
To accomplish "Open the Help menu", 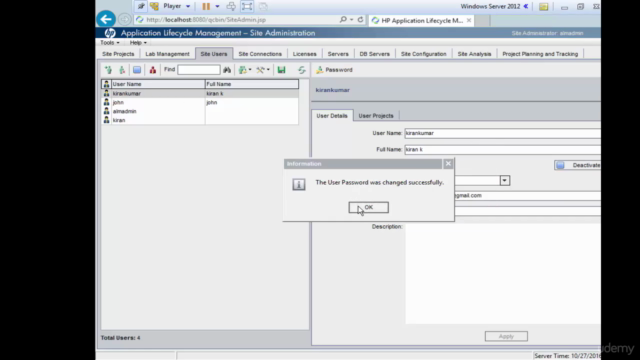I will (x=138, y=42).
